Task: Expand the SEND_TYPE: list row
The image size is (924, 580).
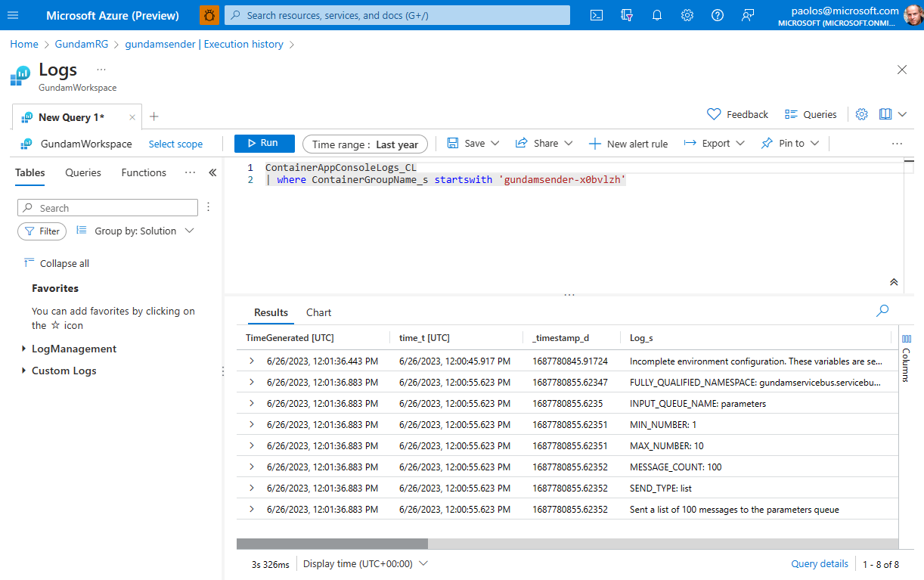Action: pos(252,489)
